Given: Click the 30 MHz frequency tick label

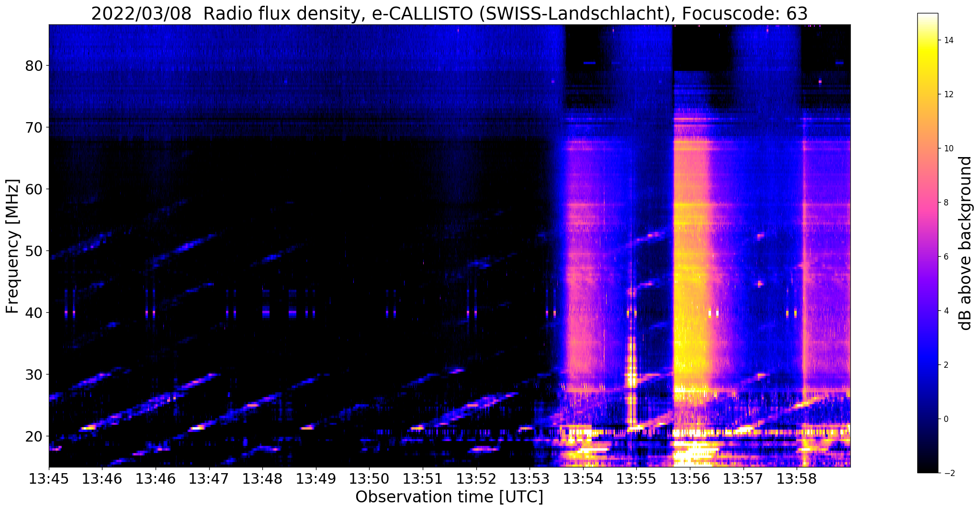Looking at the screenshot, I should pos(34,375).
